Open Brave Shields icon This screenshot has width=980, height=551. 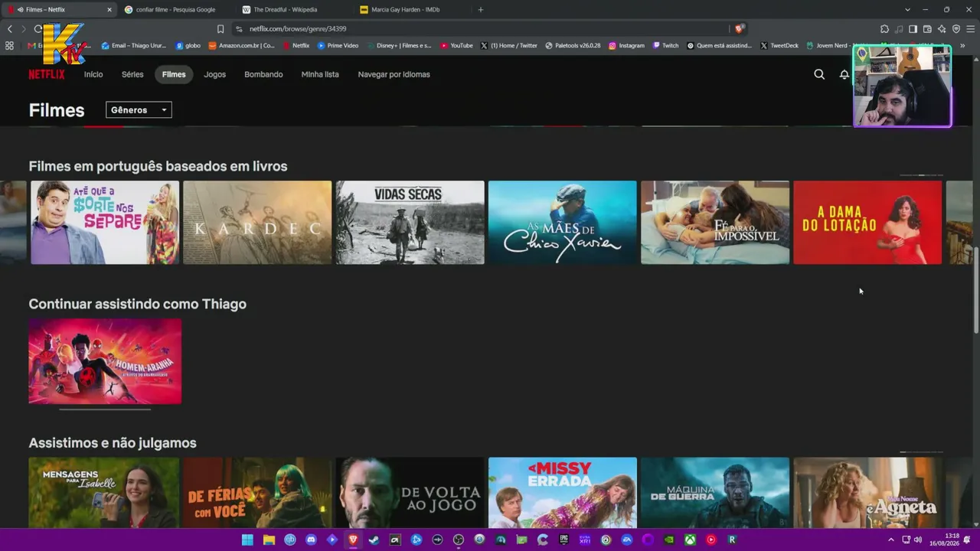point(739,29)
